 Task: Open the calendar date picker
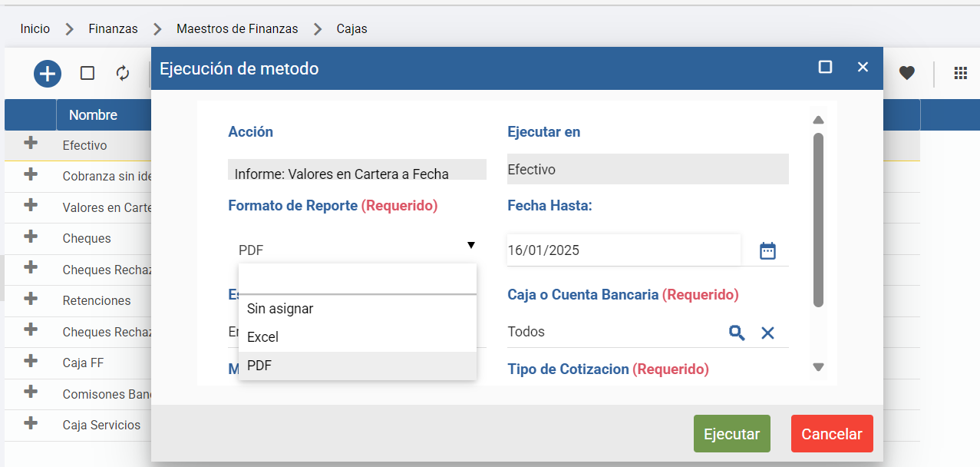(767, 250)
